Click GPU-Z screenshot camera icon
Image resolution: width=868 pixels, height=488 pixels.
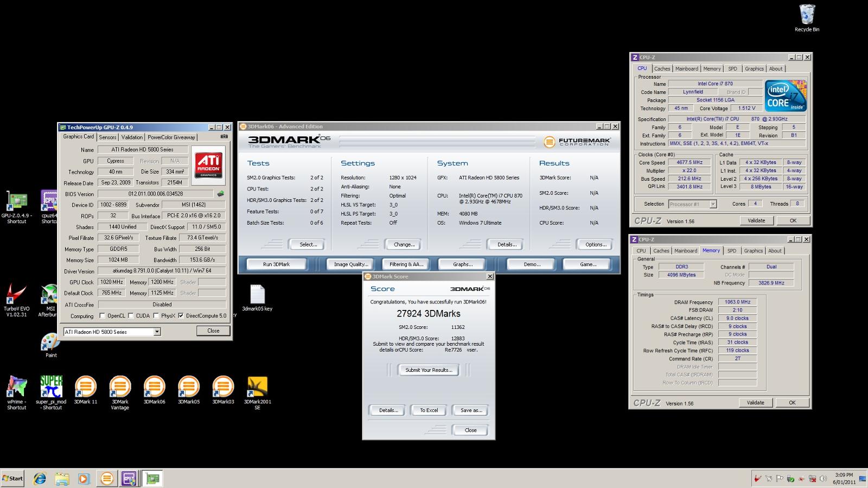click(224, 137)
